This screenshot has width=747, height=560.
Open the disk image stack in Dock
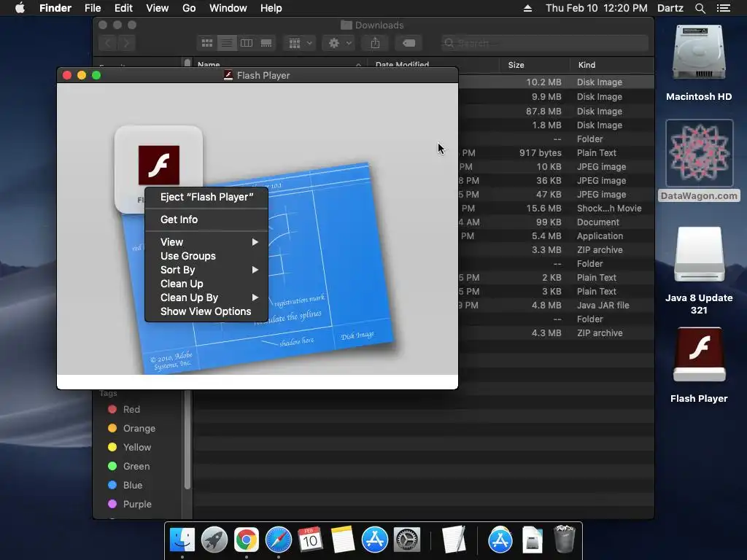(x=532, y=540)
